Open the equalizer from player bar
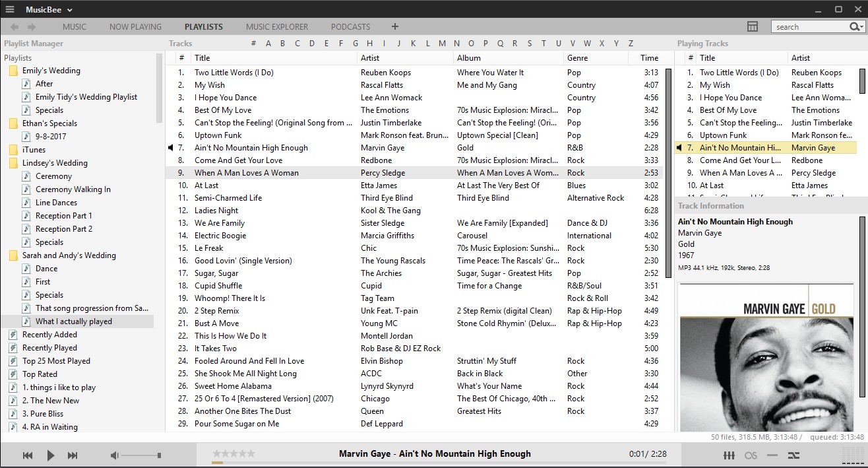The width and height of the screenshot is (868, 468). tap(729, 455)
